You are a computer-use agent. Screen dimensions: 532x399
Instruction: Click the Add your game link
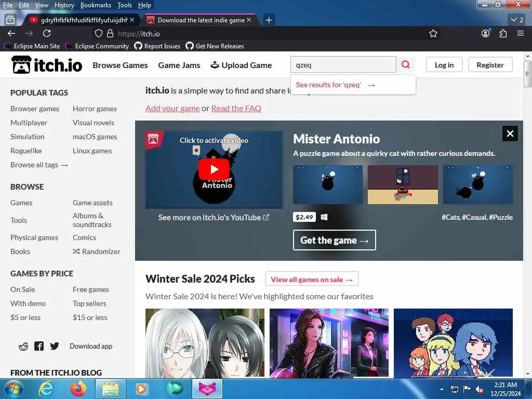click(172, 108)
